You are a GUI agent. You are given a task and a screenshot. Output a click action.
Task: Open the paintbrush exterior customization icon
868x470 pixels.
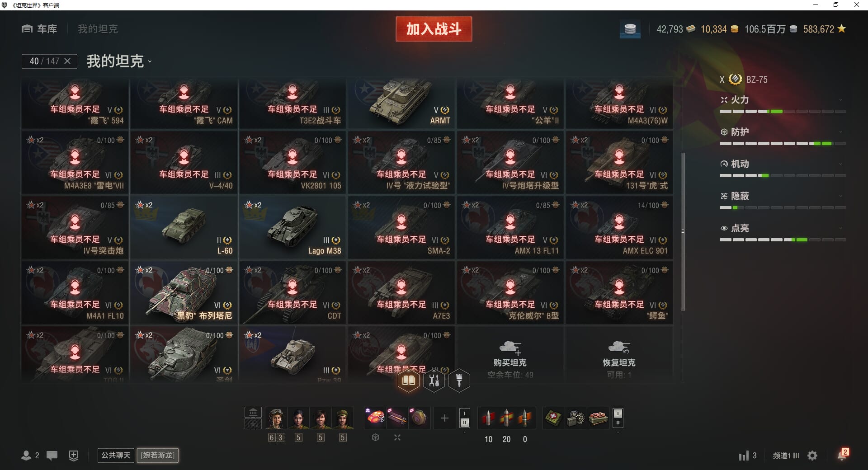459,381
